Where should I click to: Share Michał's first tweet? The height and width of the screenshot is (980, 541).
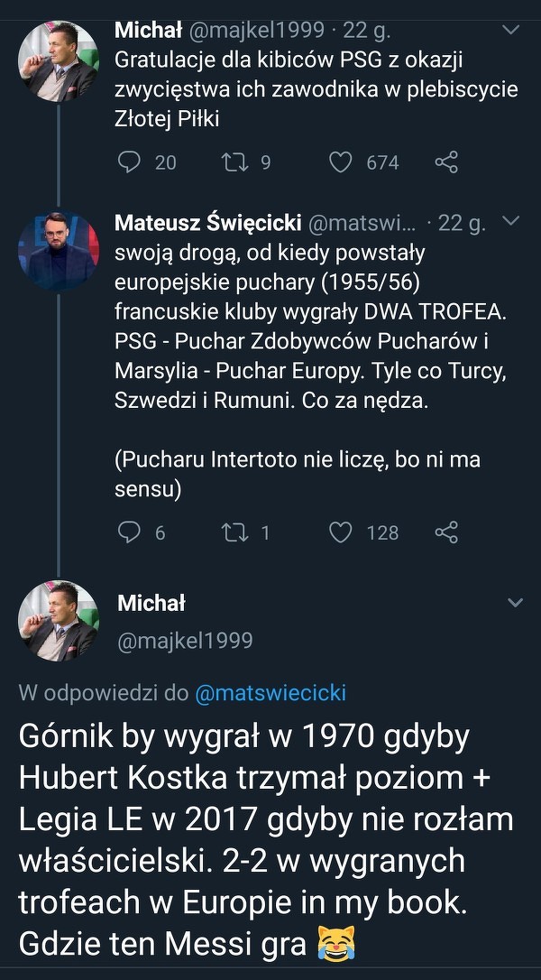[x=446, y=162]
